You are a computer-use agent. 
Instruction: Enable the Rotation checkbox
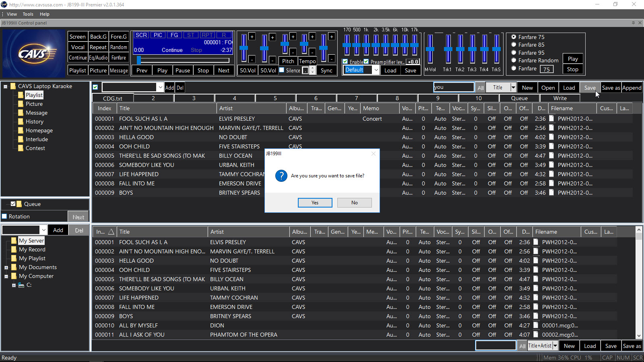pyautogui.click(x=4, y=216)
